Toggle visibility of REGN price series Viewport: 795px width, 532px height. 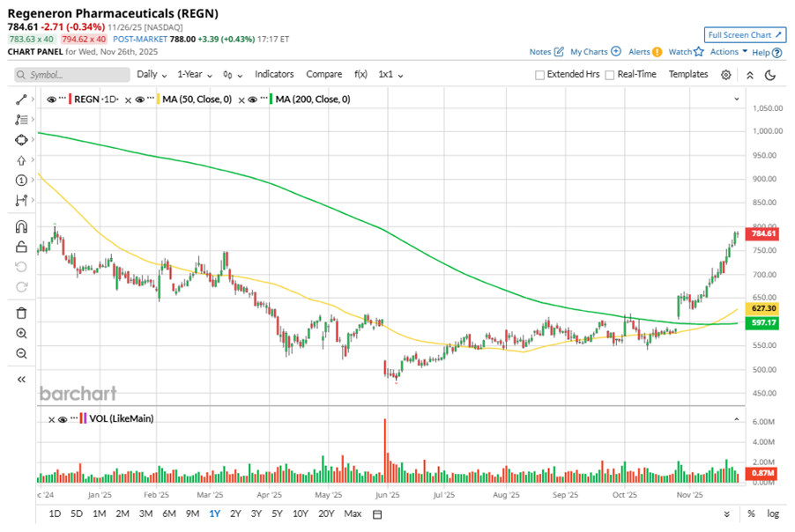pos(51,100)
